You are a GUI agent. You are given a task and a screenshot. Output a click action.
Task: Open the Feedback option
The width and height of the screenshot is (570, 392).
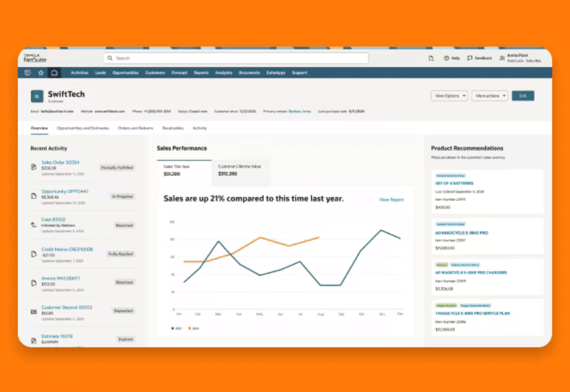(480, 58)
